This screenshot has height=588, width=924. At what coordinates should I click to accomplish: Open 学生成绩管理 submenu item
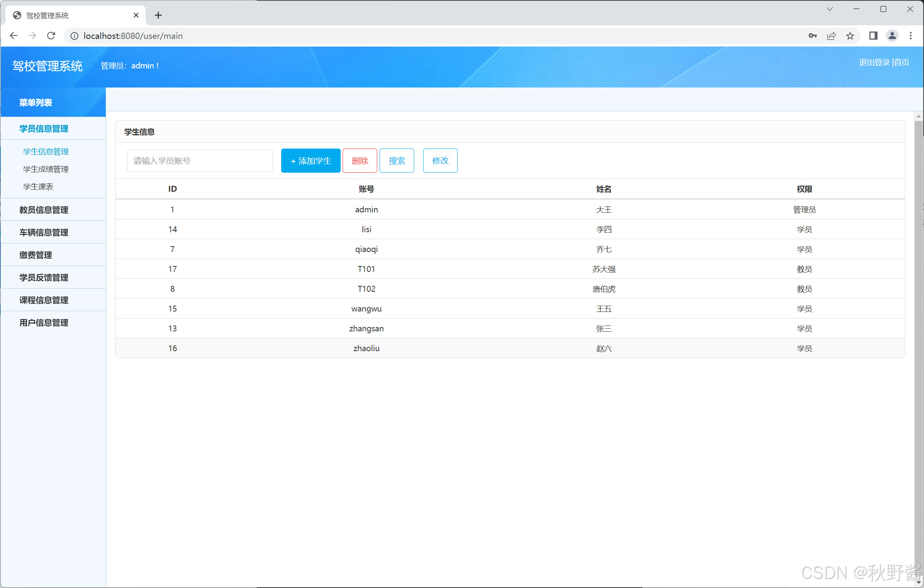45,169
